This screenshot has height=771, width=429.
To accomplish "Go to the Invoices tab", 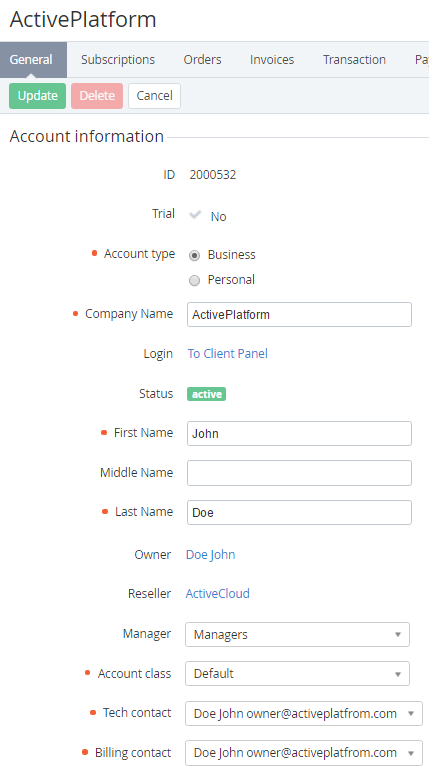I will click(272, 59).
